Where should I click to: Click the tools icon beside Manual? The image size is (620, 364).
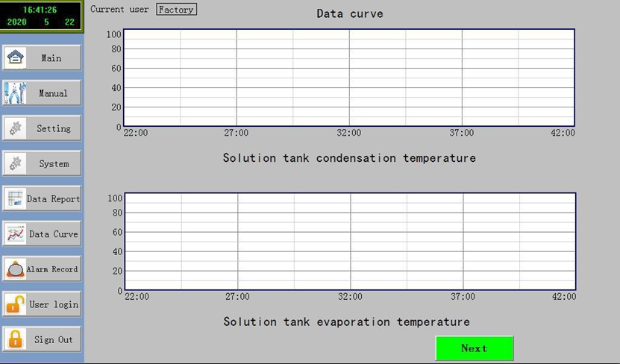coord(15,93)
